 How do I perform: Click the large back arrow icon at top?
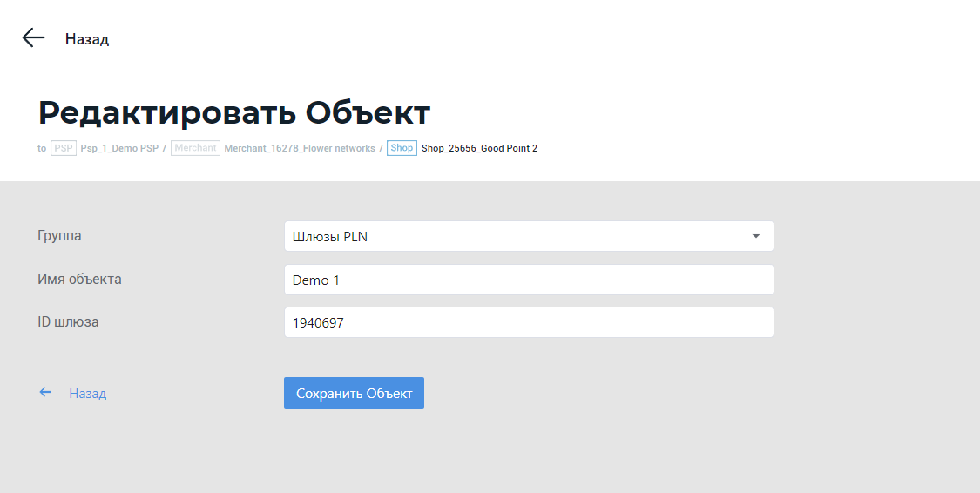(x=33, y=37)
